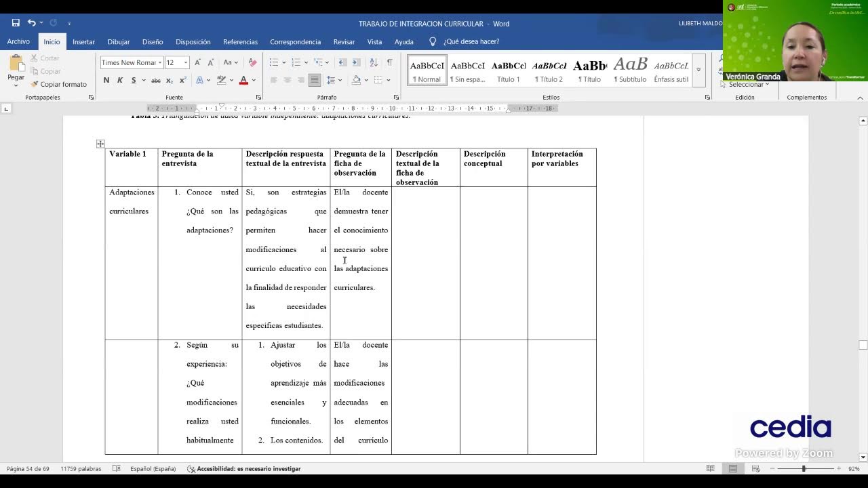Align text to the right
This screenshot has width=868, height=488.
pyautogui.click(x=300, y=80)
